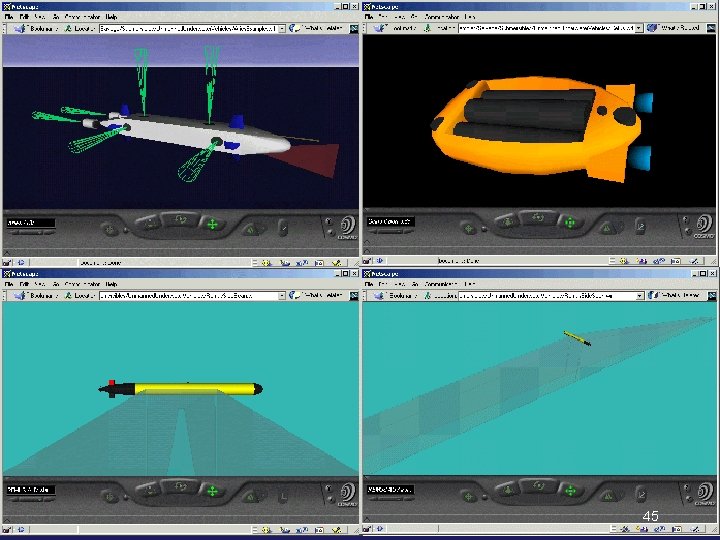The height and width of the screenshot is (540, 720).
Task: Collapse Cosmo dashboard in white AUV window
Action: pyautogui.click(x=6, y=252)
